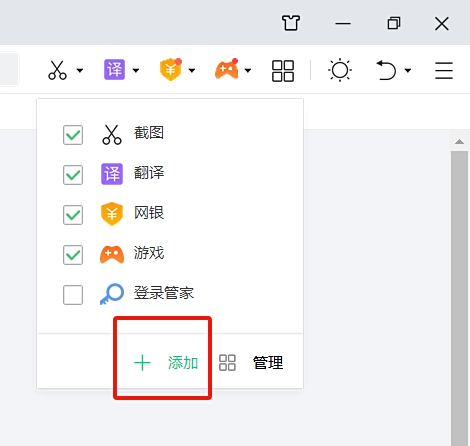470x446 pixels.
Task: Expand the dropdown arrow beside undo icon
Action: 408,70
